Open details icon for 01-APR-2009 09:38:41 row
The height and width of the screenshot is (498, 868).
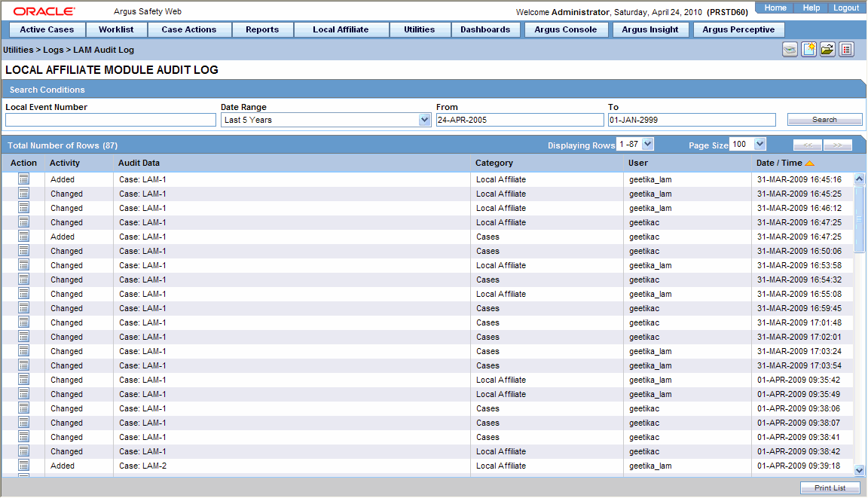(23, 436)
